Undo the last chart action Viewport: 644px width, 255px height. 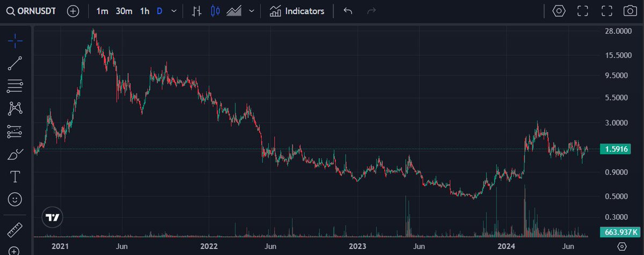click(347, 11)
